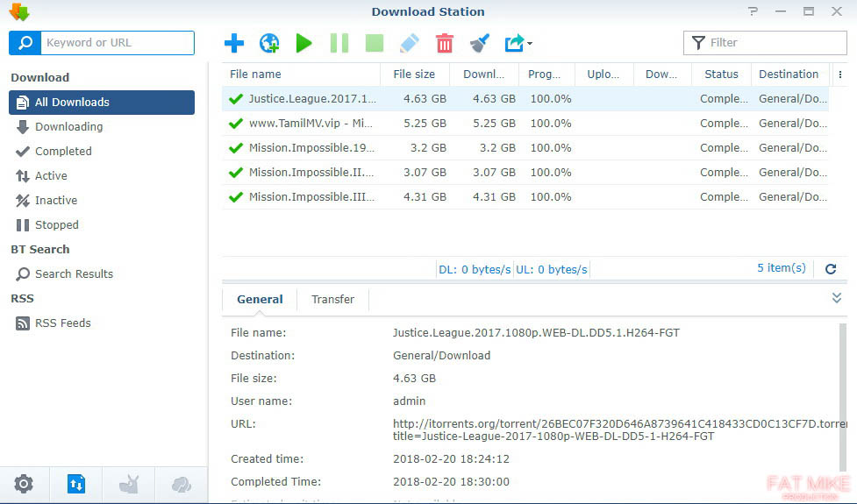Switch to the Transfer tab

coord(332,299)
